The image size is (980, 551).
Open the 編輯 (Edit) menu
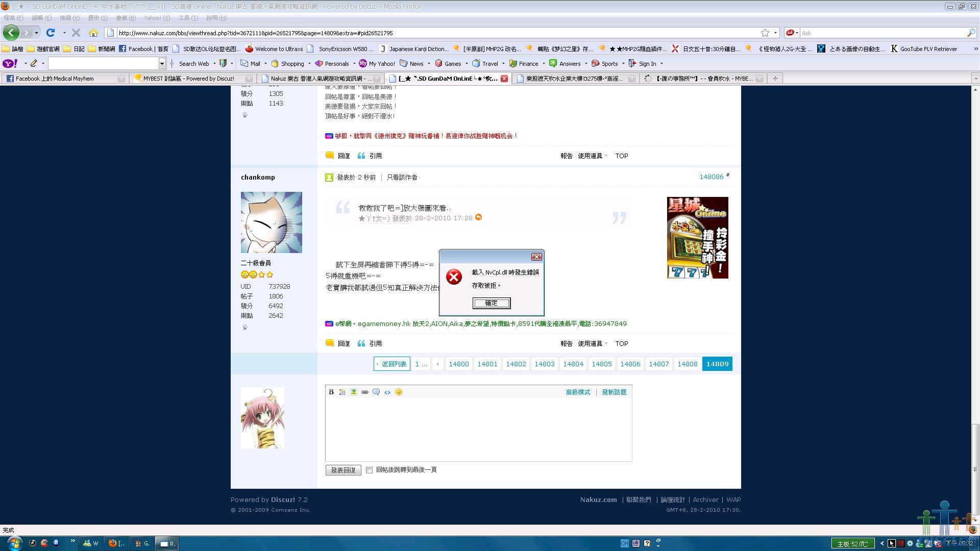[42, 18]
